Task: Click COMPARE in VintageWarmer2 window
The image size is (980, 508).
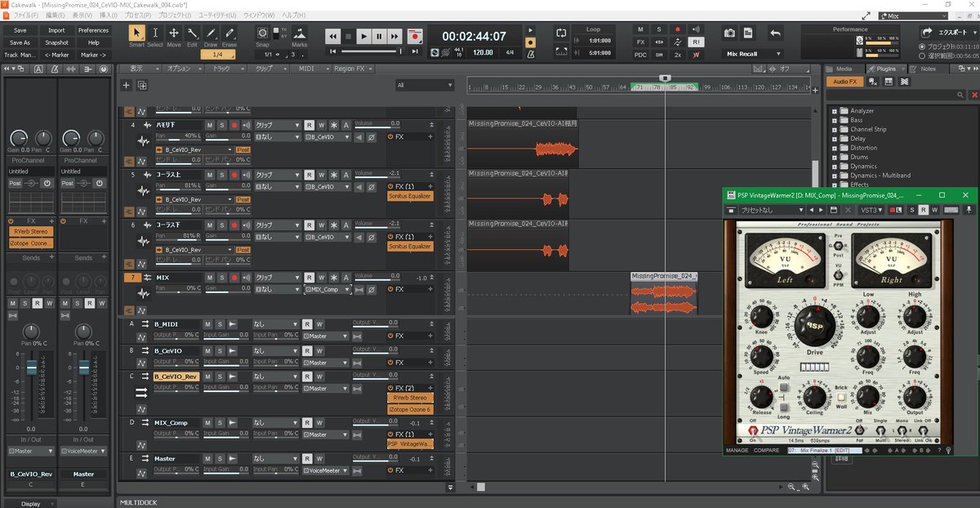Action: pyautogui.click(x=765, y=450)
